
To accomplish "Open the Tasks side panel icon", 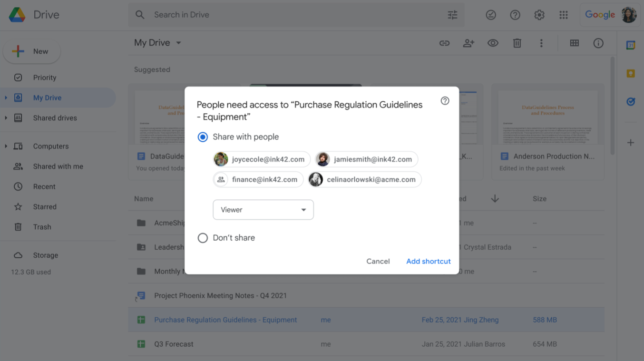I will click(x=631, y=101).
